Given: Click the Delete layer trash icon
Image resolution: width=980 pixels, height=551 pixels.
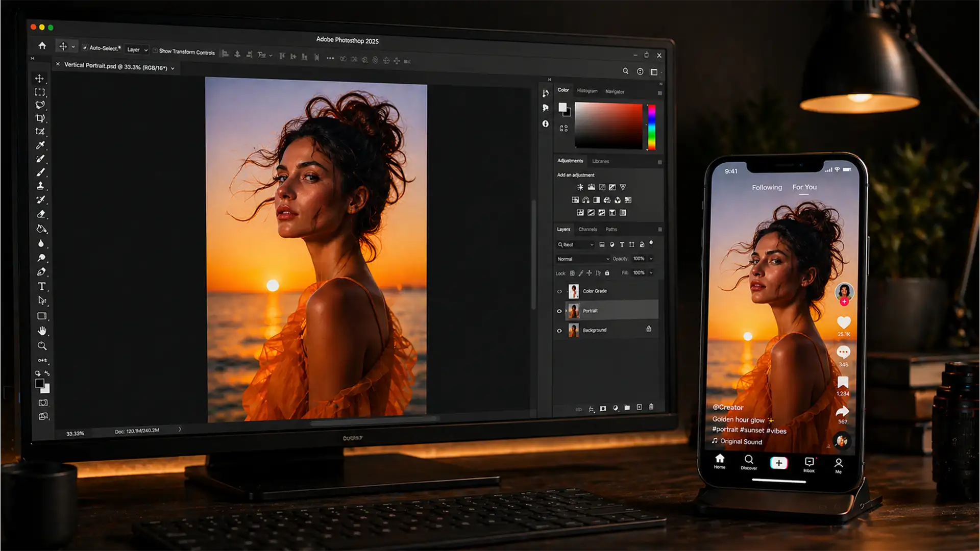Looking at the screenshot, I should click(x=651, y=408).
